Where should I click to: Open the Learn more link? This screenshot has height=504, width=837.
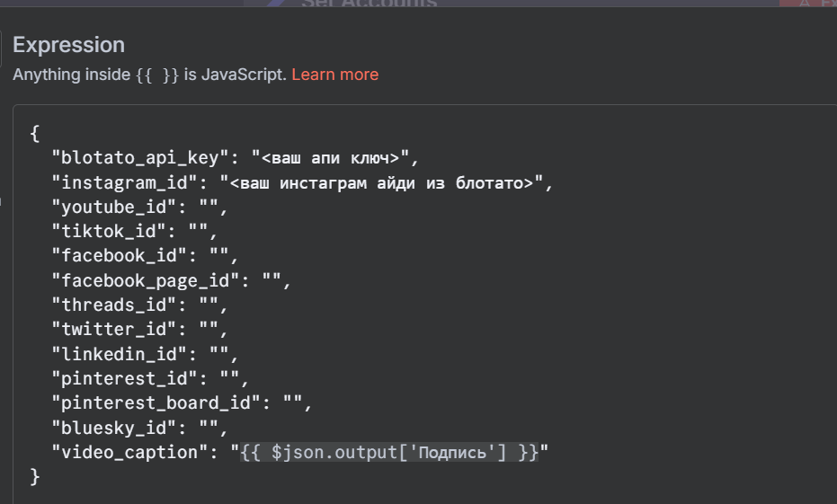(x=334, y=75)
